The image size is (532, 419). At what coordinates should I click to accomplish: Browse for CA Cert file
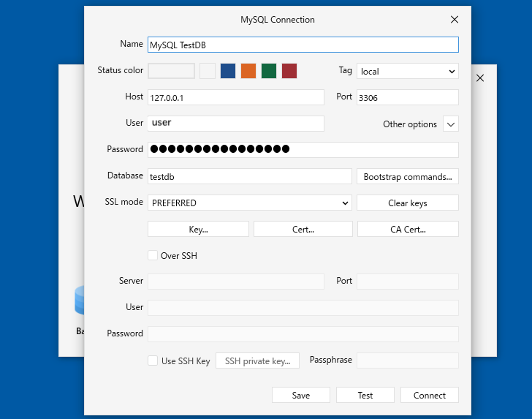408,229
